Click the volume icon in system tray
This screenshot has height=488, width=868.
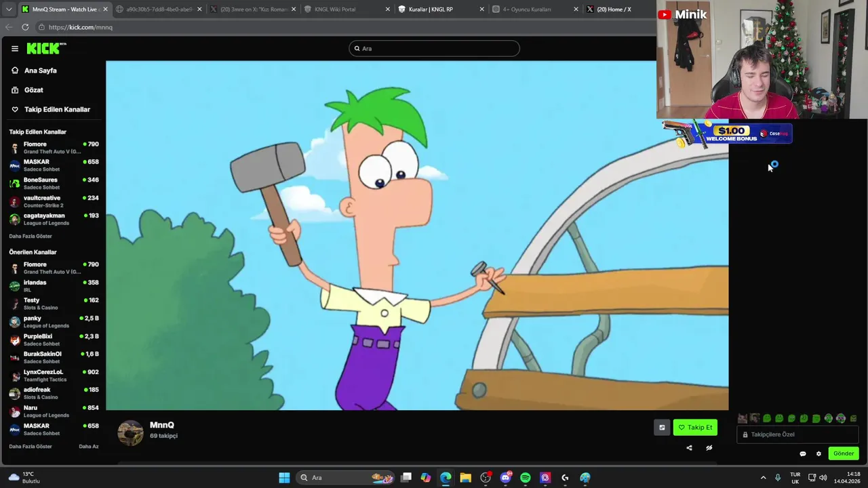click(823, 478)
